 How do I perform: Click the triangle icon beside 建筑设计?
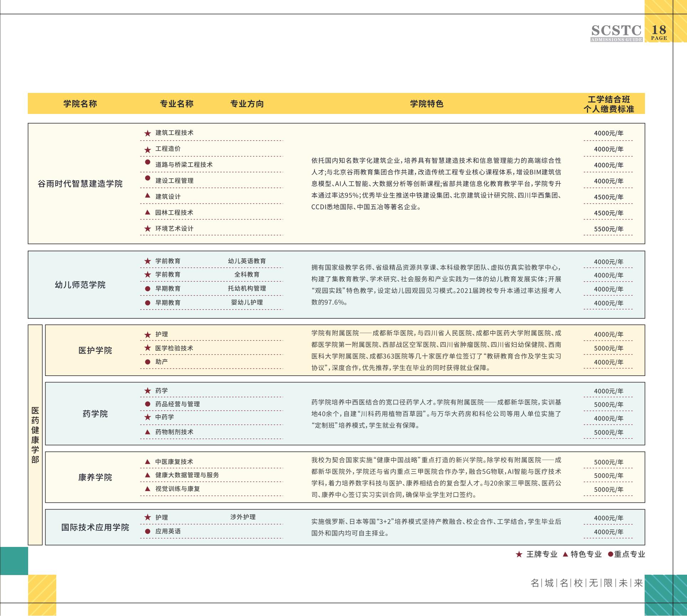tap(147, 195)
